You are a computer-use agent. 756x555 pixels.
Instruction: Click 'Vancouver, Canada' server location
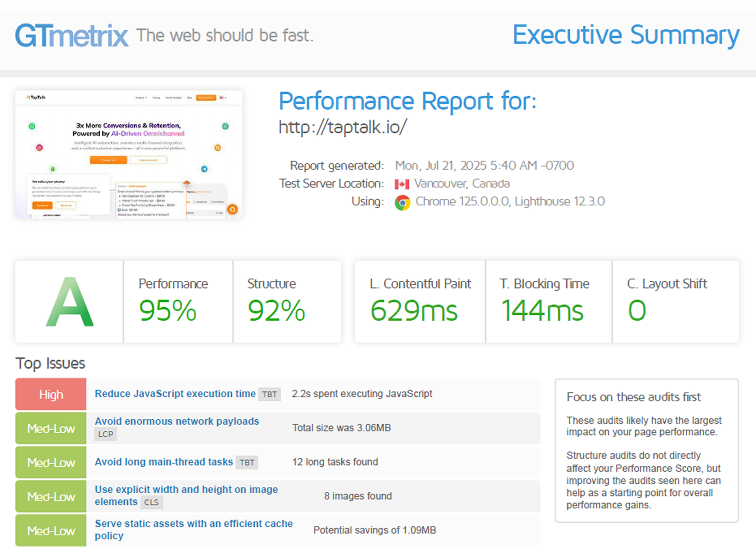click(462, 184)
